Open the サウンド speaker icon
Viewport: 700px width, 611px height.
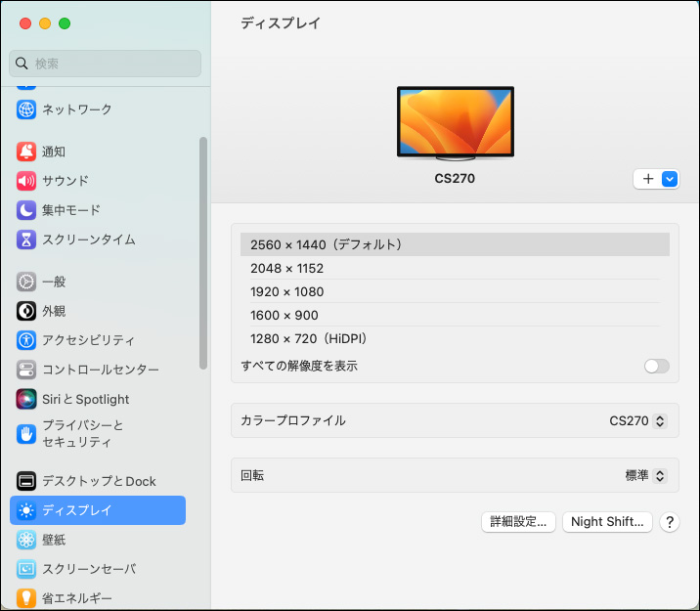[x=26, y=181]
